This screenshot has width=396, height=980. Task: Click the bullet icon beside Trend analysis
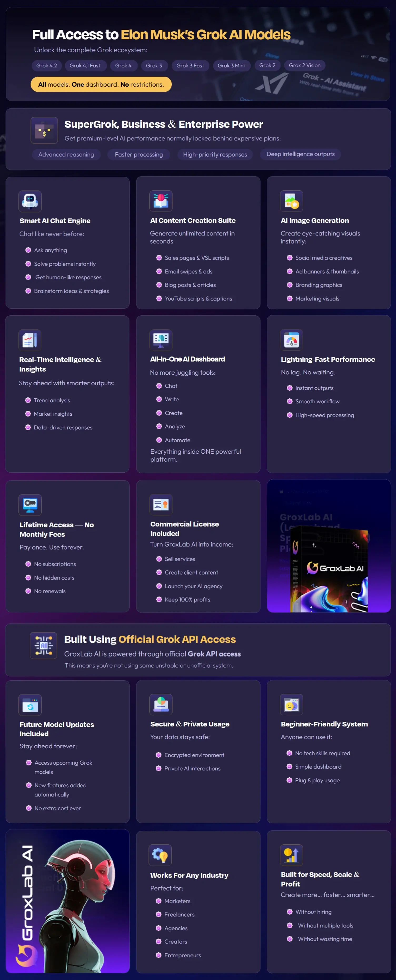pyautogui.click(x=28, y=400)
